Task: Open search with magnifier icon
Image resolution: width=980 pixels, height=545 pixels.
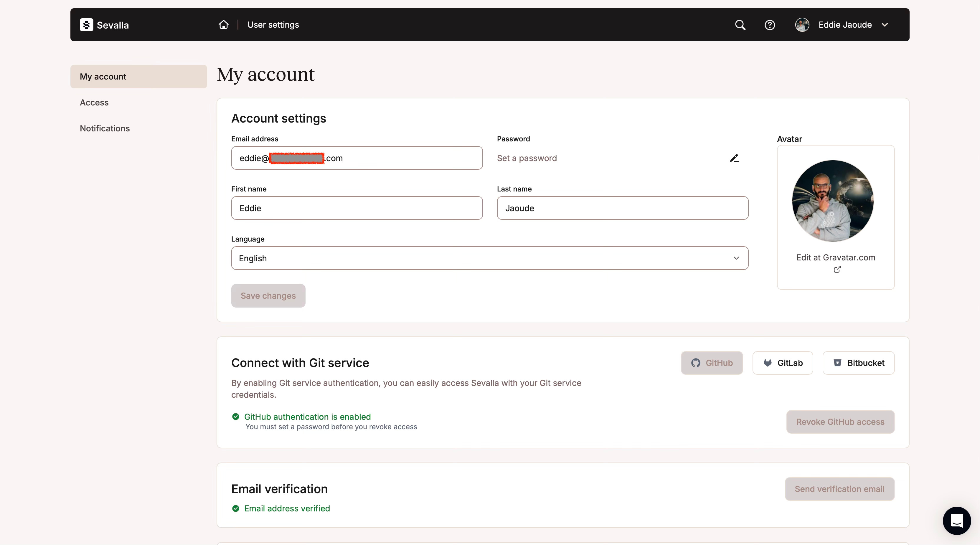Action: click(740, 25)
